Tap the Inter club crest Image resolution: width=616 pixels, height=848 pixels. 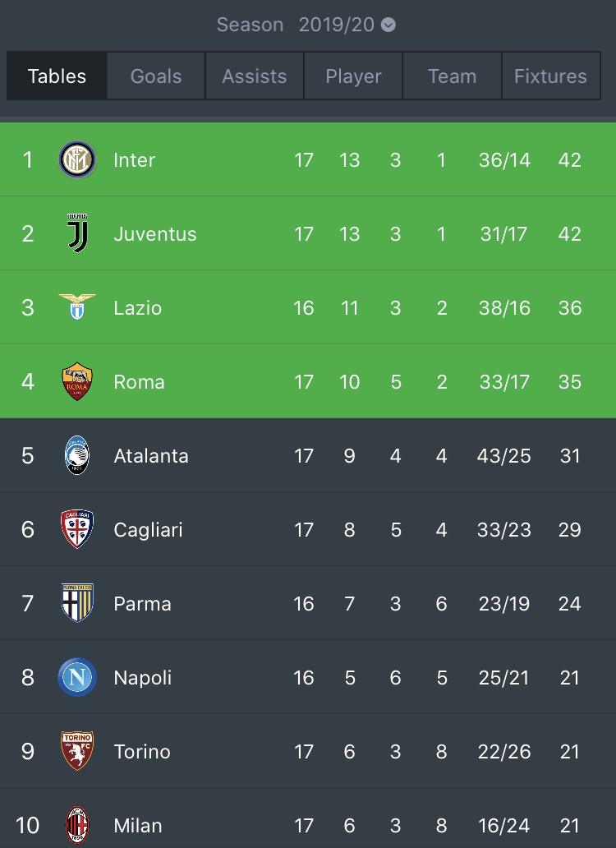77,159
